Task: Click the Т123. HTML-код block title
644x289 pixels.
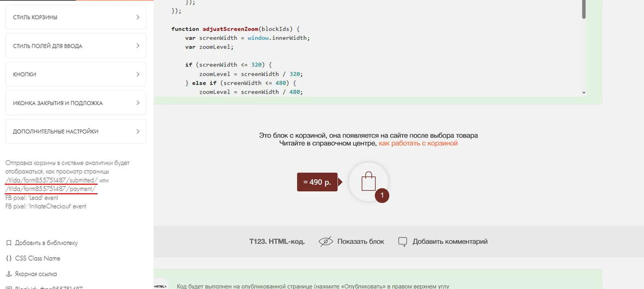Action: pyautogui.click(x=277, y=242)
